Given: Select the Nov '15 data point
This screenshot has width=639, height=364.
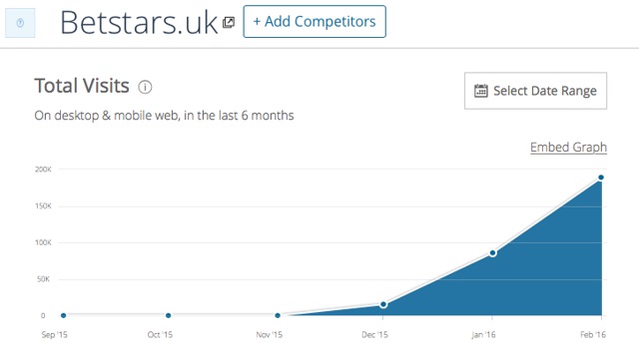Looking at the screenshot, I should [278, 315].
